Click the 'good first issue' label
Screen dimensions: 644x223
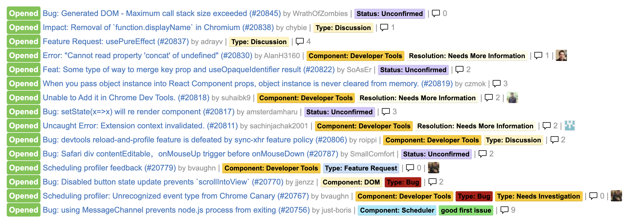[466, 210]
